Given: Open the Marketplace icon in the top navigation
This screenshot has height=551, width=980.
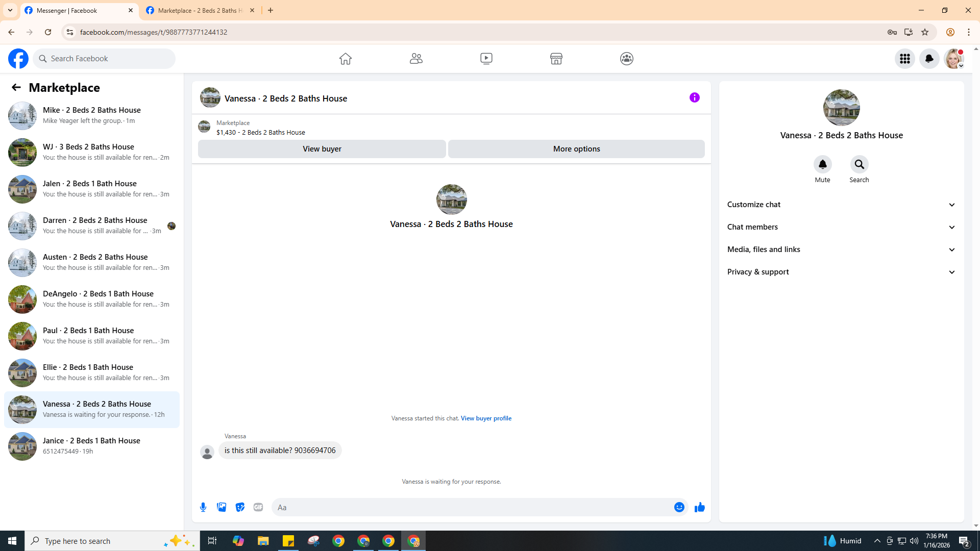Looking at the screenshot, I should tap(556, 59).
